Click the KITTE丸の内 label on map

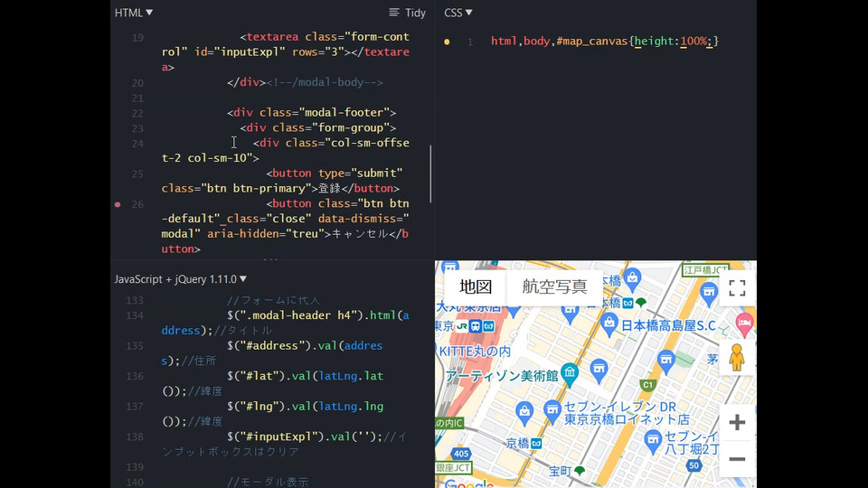(475, 352)
